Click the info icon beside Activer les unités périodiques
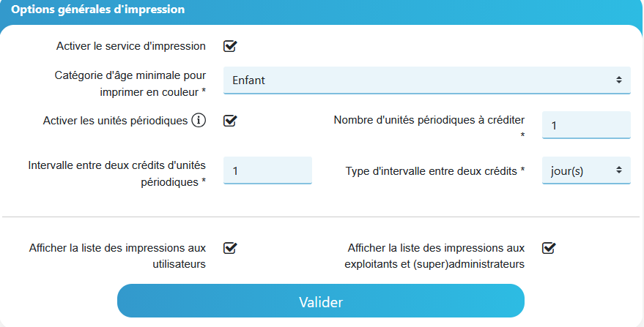This screenshot has height=327, width=644. [x=199, y=121]
